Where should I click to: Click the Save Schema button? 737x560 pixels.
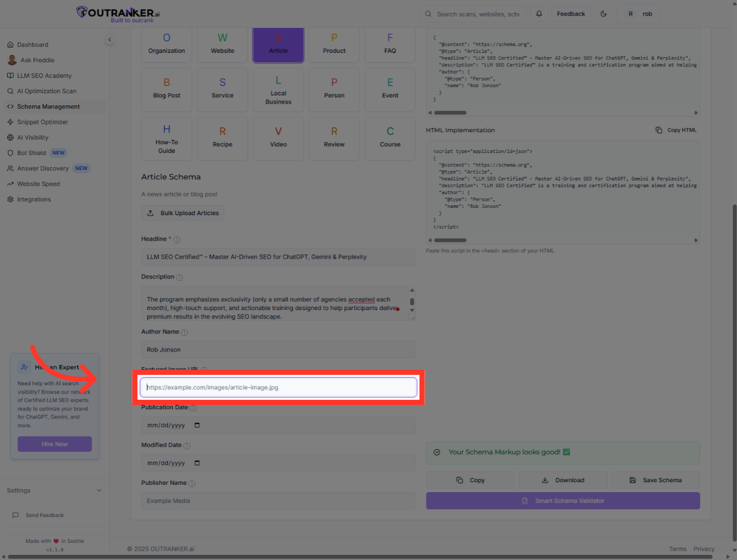656,480
